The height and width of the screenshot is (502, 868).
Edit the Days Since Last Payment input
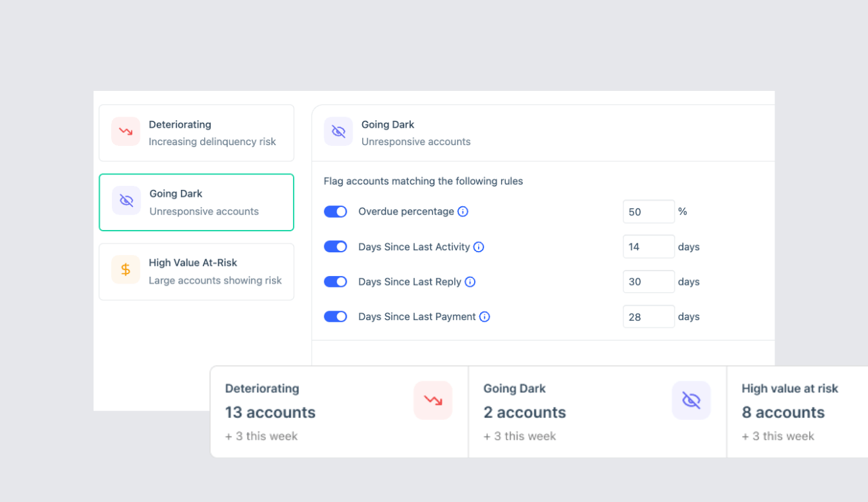coord(648,317)
